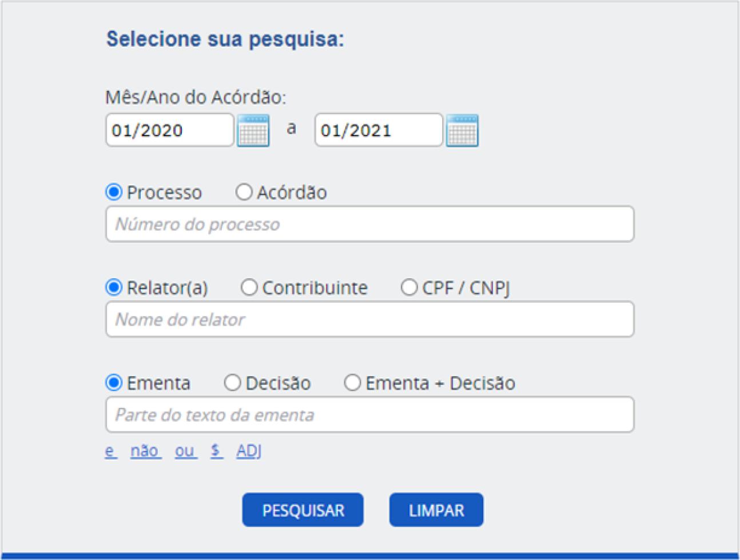Select the Acórdão radio option
This screenshot has height=560, width=740.
[244, 192]
